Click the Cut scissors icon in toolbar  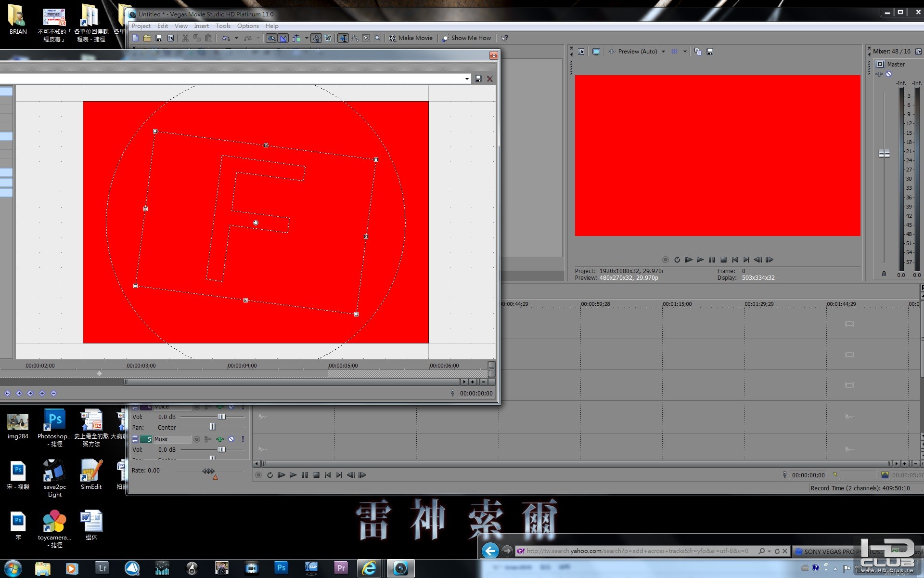[185, 38]
